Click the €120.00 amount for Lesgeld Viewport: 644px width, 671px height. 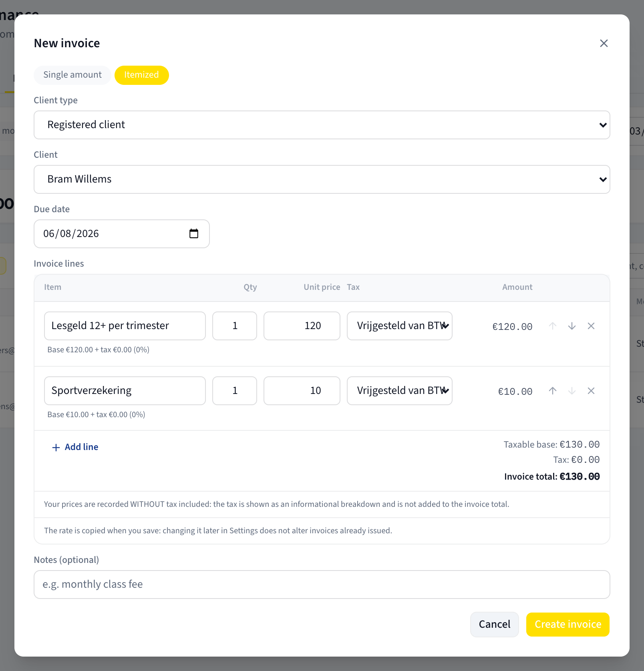click(x=512, y=327)
